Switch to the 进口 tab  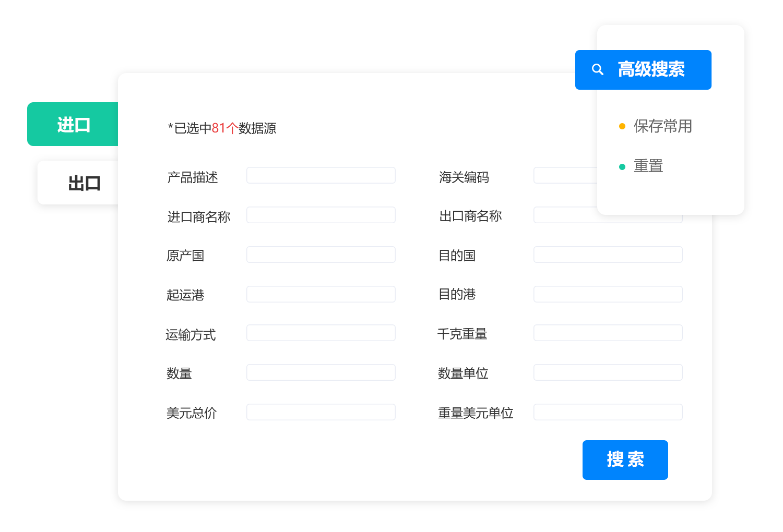pyautogui.click(x=73, y=125)
